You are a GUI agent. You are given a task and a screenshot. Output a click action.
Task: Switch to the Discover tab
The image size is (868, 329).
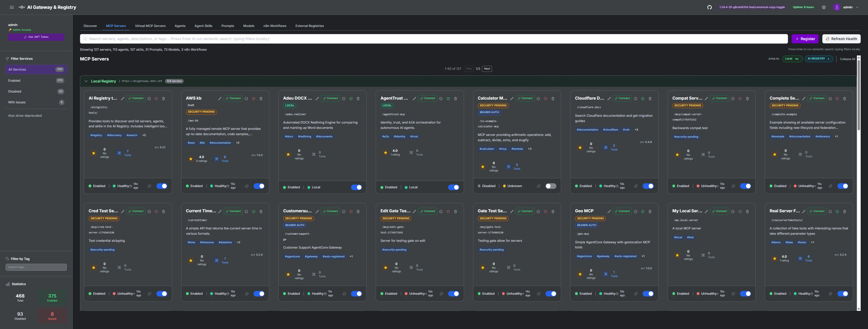[x=90, y=26]
